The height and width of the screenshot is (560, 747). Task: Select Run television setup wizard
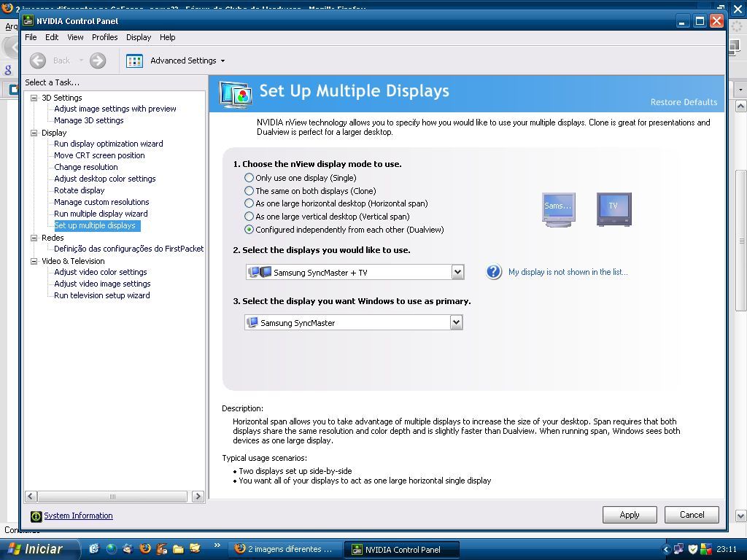(101, 295)
